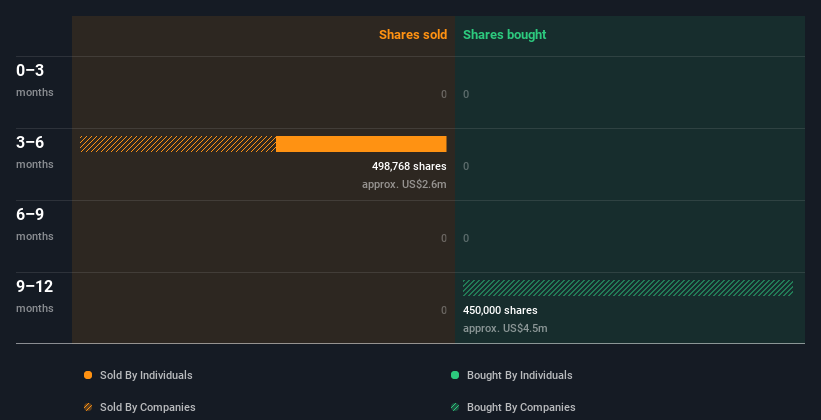The width and height of the screenshot is (821, 420).
Task: Click the approx. US$2.6m text
Action: coord(404,185)
